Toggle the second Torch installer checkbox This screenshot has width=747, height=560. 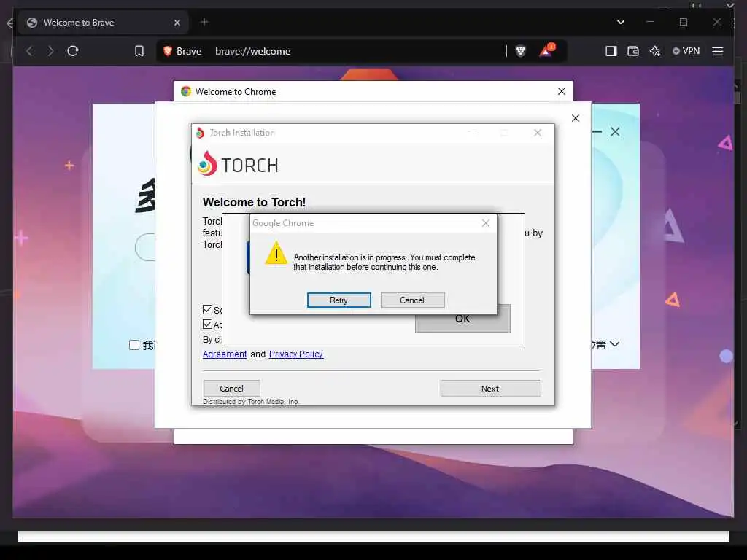[x=207, y=324]
